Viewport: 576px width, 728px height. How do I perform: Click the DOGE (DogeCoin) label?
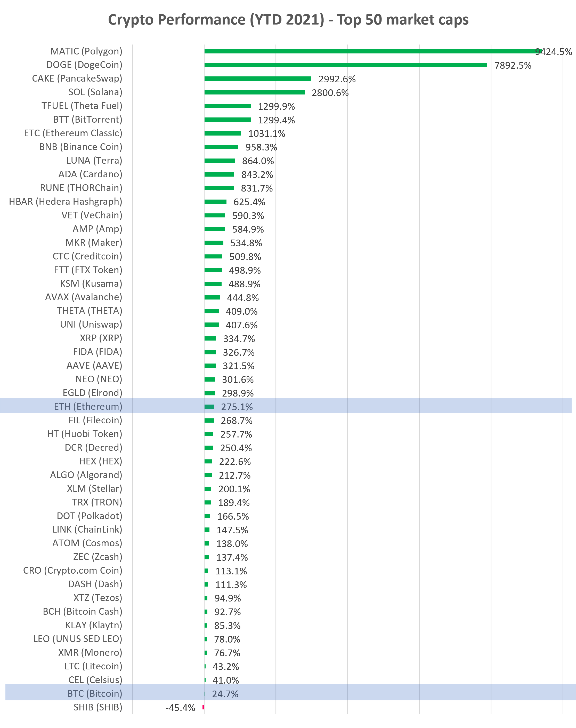[84, 65]
